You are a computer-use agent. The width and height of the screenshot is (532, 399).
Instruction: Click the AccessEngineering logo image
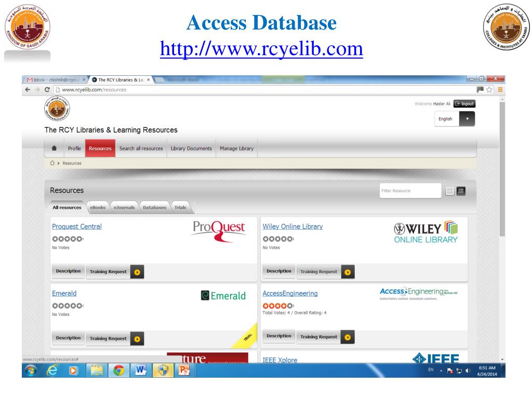(x=419, y=294)
